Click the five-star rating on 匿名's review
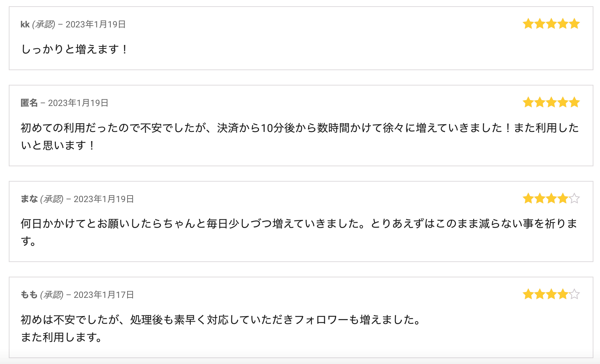The height and width of the screenshot is (364, 600). click(x=551, y=102)
